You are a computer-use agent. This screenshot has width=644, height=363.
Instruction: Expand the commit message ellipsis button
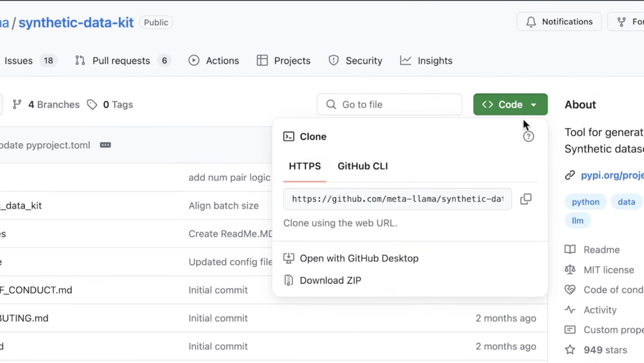105,145
